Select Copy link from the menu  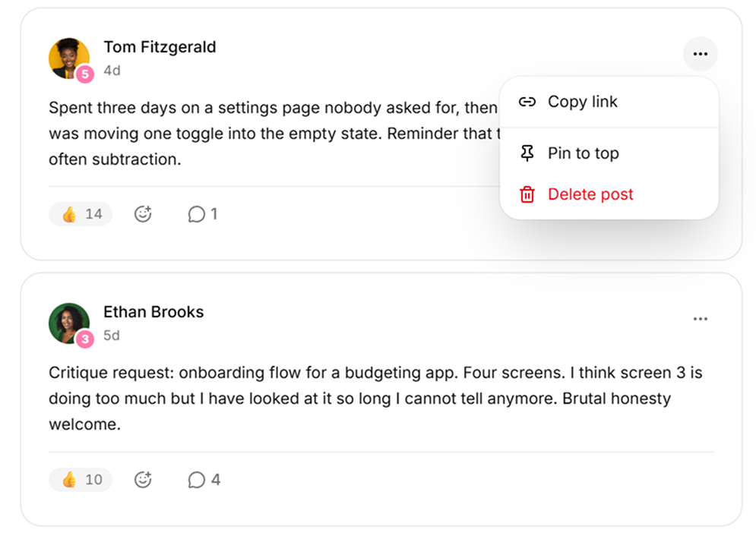pos(609,102)
